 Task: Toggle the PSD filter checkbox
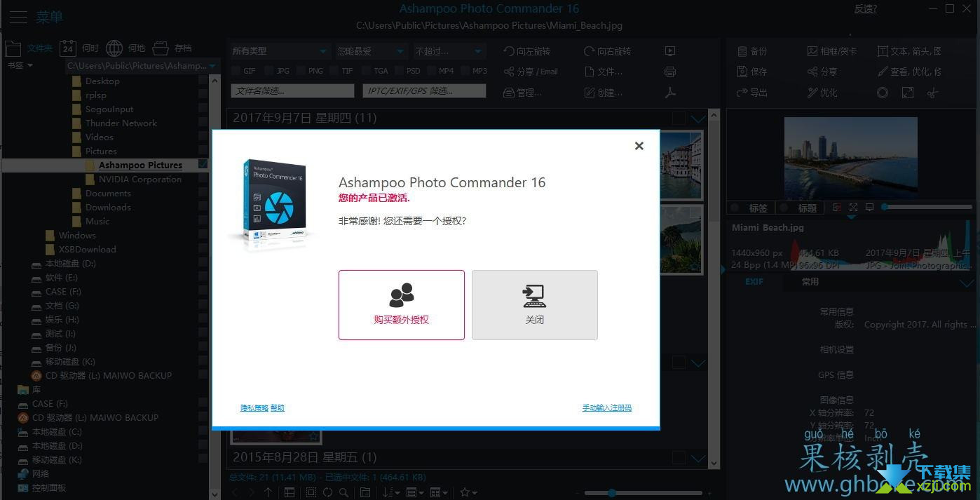398,71
